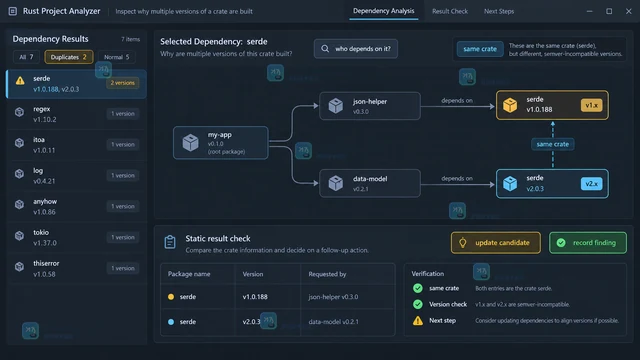Image resolution: width=640 pixels, height=360 pixels.
Task: Click the json-helper cube icon
Action: point(336,106)
